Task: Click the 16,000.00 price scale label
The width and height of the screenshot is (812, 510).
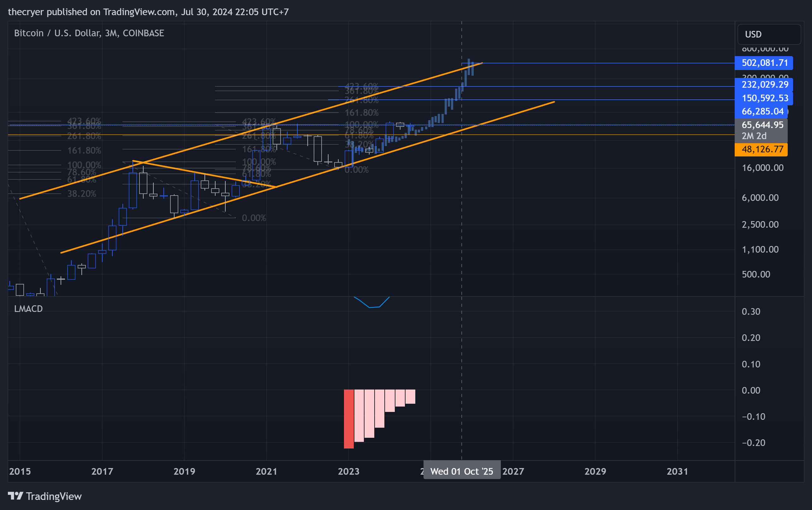Action: pos(763,168)
